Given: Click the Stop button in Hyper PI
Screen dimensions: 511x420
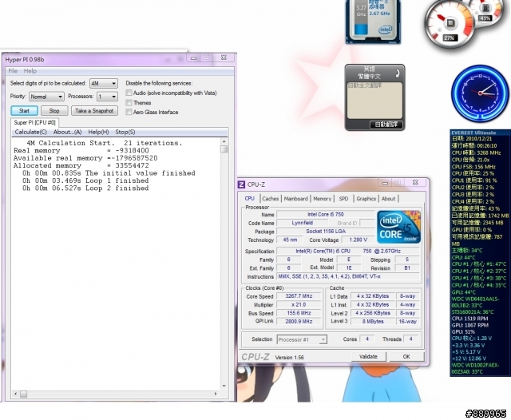Looking at the screenshot, I should pos(54,111).
